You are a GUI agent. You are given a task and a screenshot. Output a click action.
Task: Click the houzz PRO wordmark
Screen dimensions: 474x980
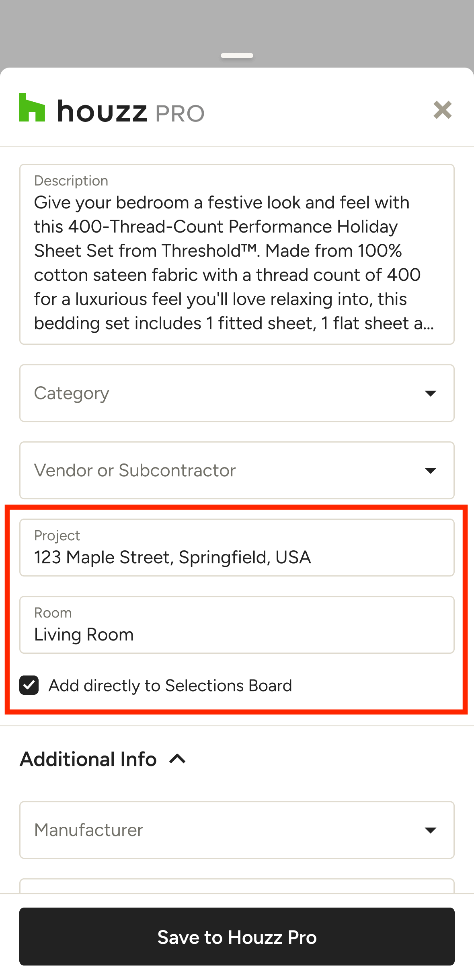pos(131,112)
